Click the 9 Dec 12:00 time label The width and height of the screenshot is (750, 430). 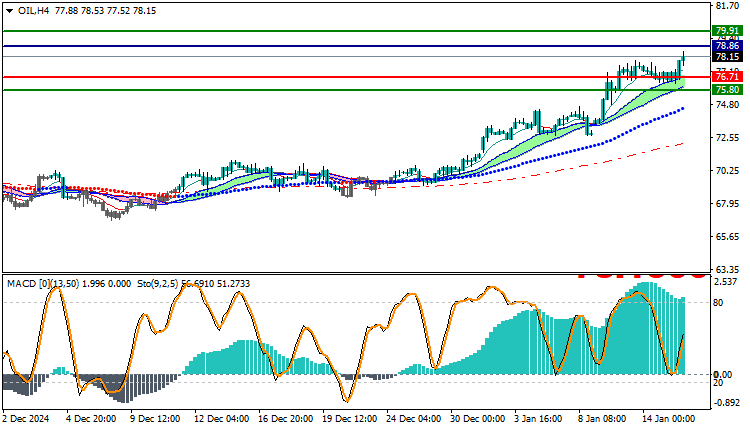[155, 419]
